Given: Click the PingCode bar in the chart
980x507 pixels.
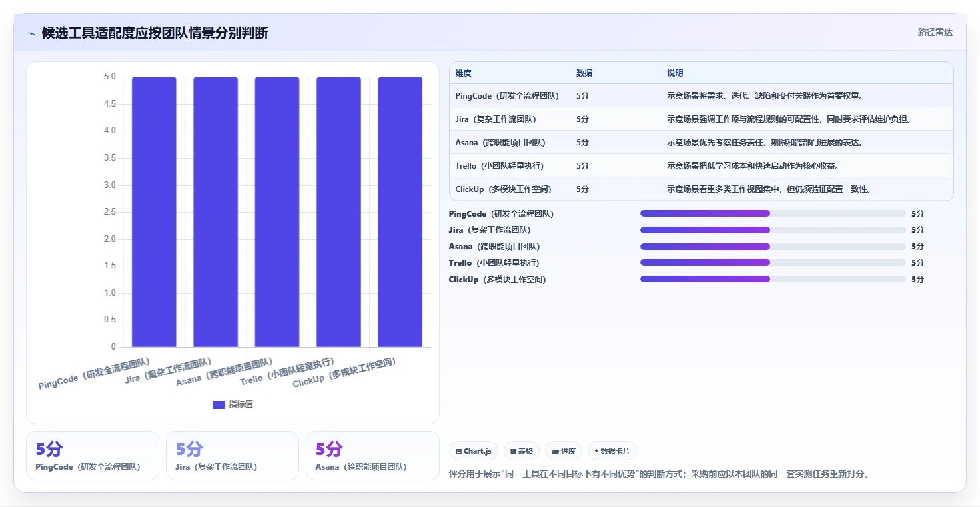Looking at the screenshot, I should point(154,212).
